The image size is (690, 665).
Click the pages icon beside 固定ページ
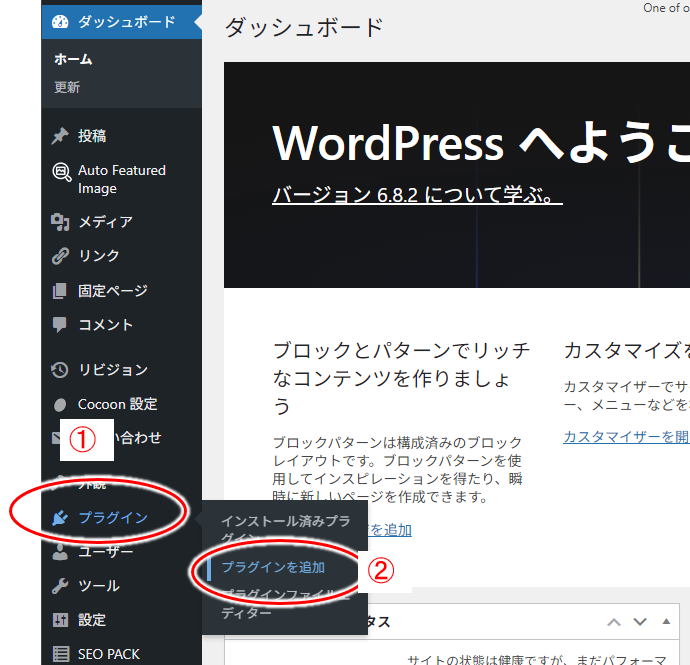(60, 291)
